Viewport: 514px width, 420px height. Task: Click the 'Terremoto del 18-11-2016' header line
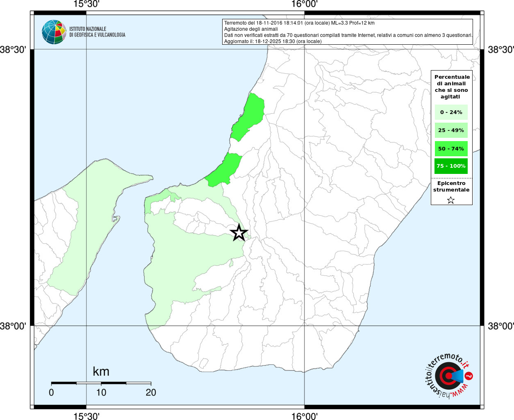299,23
